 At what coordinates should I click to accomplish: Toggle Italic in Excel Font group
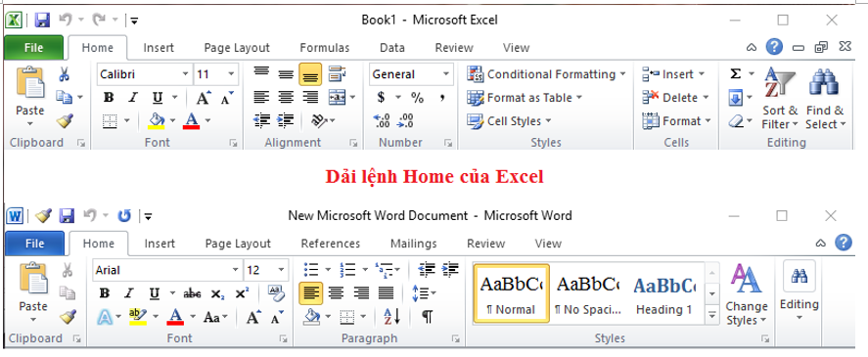pyautogui.click(x=133, y=98)
